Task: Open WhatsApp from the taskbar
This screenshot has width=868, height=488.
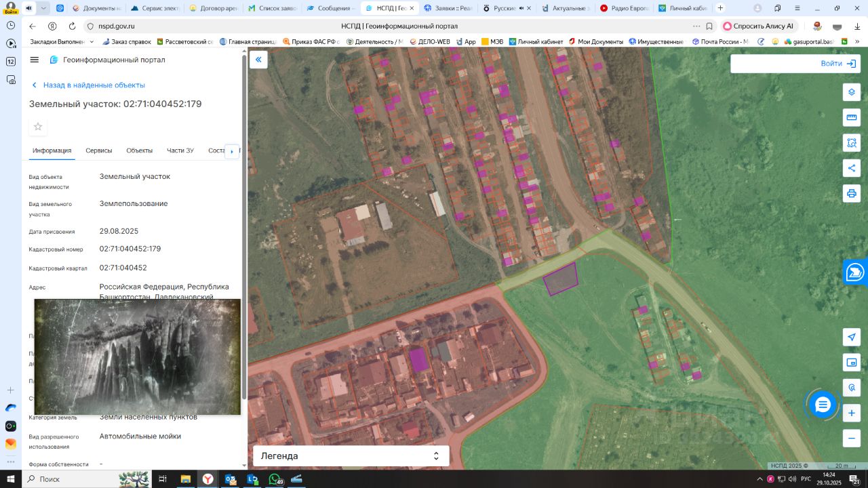Action: tap(274, 479)
